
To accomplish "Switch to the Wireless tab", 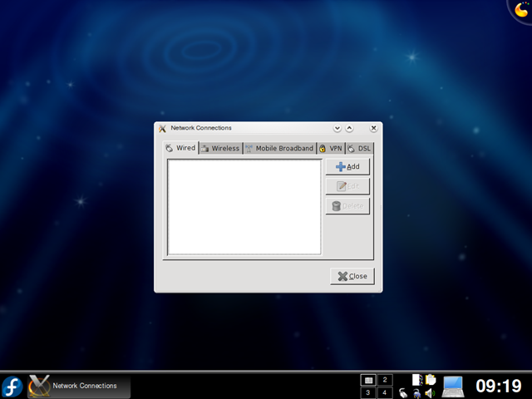I will click(x=220, y=148).
